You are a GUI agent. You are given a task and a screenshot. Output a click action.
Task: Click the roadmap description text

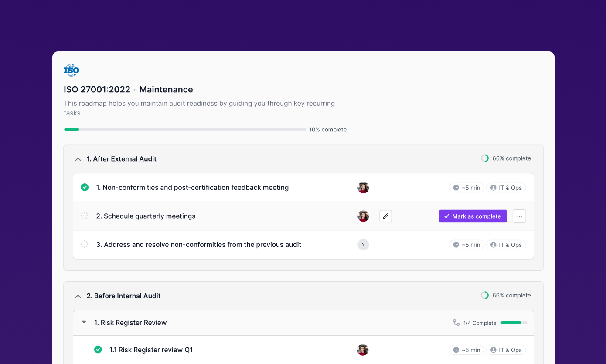(x=199, y=108)
